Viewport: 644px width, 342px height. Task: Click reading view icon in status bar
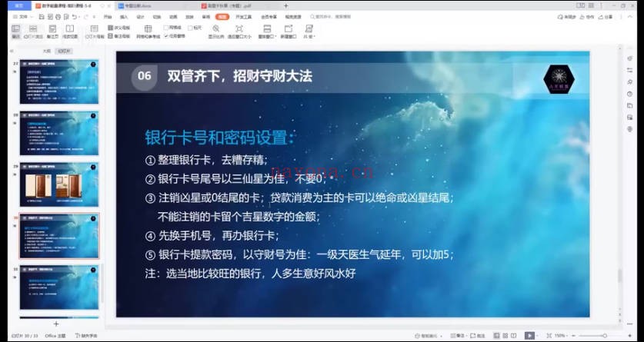[513, 335]
